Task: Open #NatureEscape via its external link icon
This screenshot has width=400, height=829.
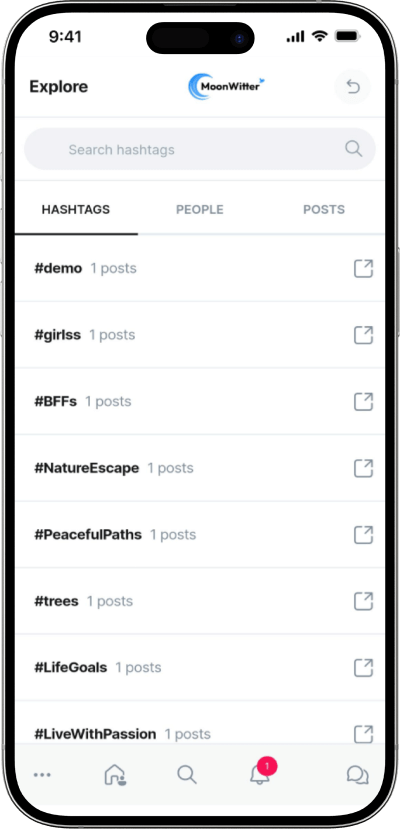Action: coord(363,468)
